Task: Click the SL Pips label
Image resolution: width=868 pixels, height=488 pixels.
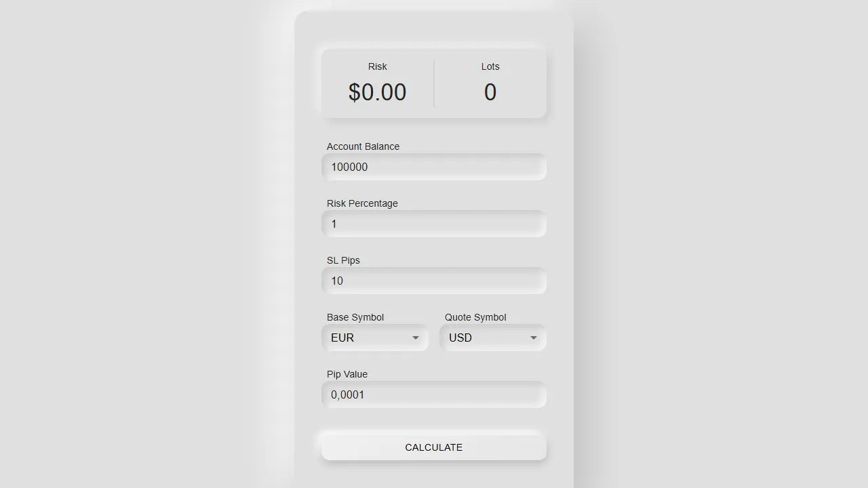Action: point(343,260)
